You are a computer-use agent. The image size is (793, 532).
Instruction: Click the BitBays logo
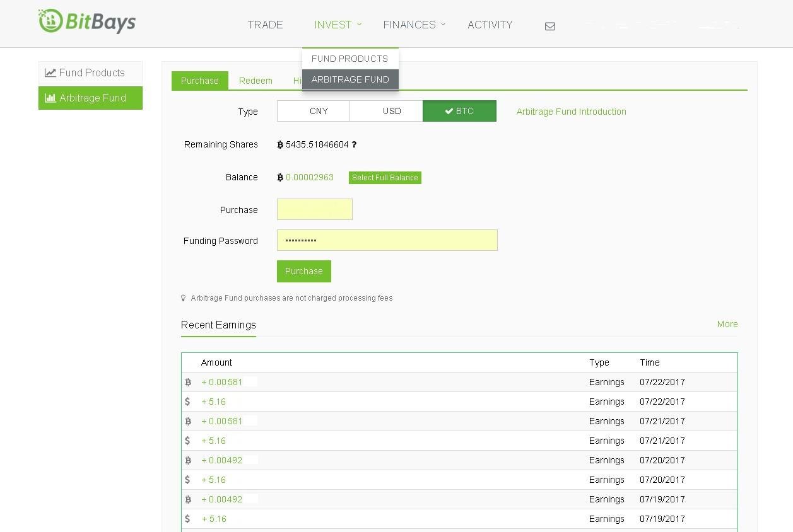(87, 21)
